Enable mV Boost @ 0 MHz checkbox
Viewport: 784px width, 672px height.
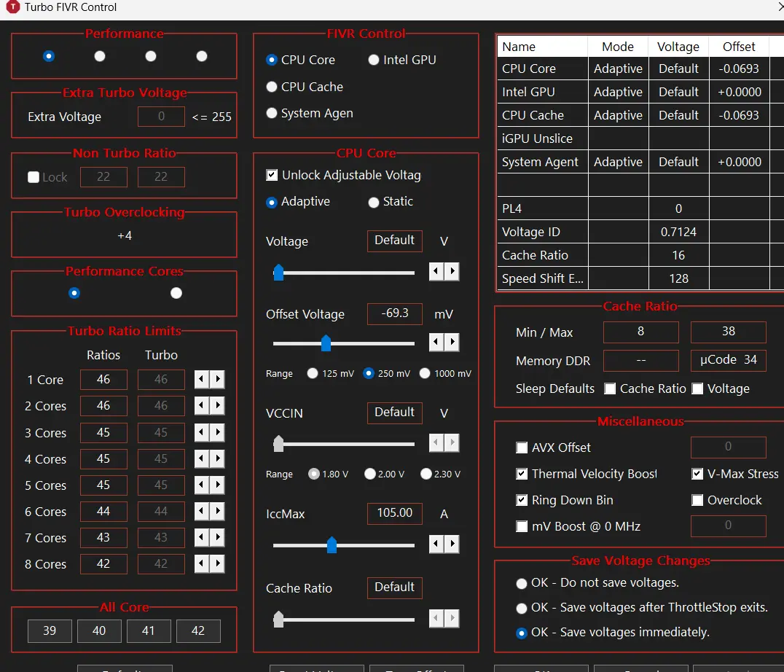522,526
